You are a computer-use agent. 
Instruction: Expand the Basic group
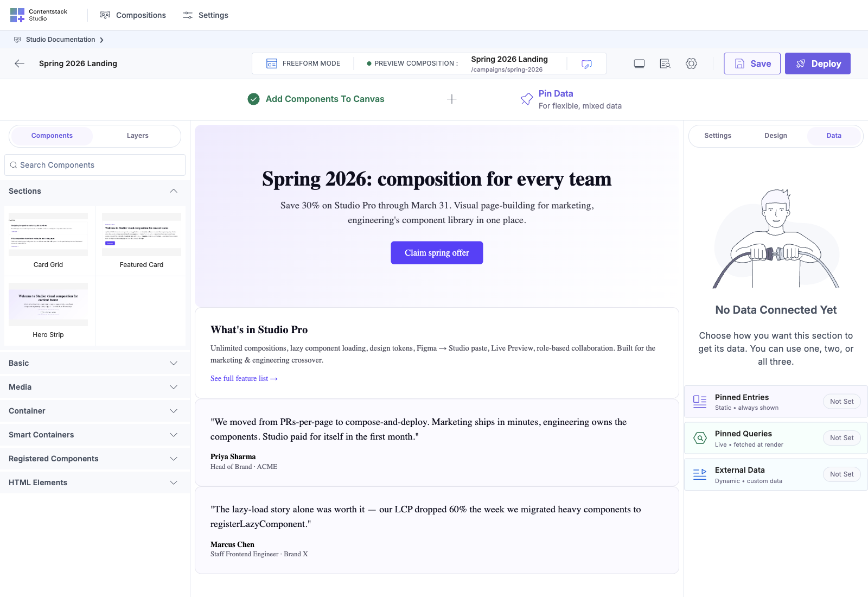pos(174,363)
